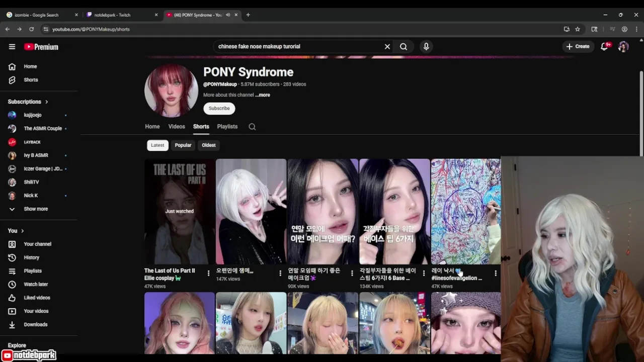Image resolution: width=644 pixels, height=362 pixels.
Task: Subscribe to PONY Syndrome
Action: point(219,108)
